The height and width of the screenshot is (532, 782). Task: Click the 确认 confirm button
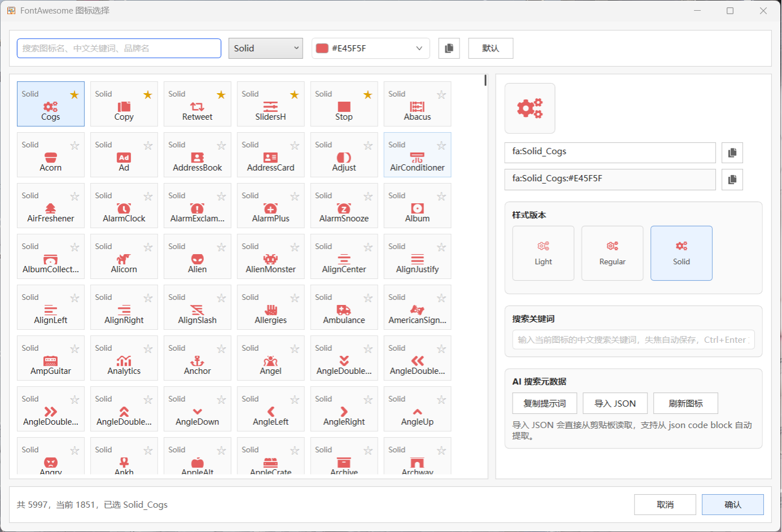coord(732,505)
